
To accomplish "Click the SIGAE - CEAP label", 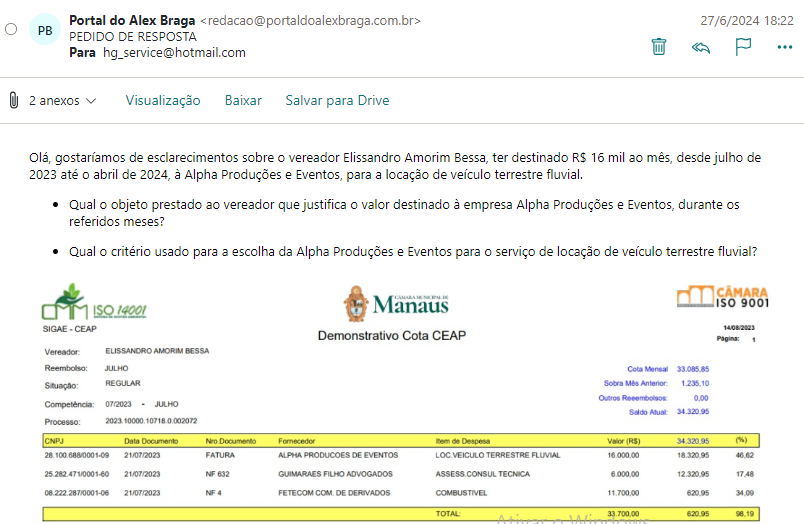I will click(69, 329).
